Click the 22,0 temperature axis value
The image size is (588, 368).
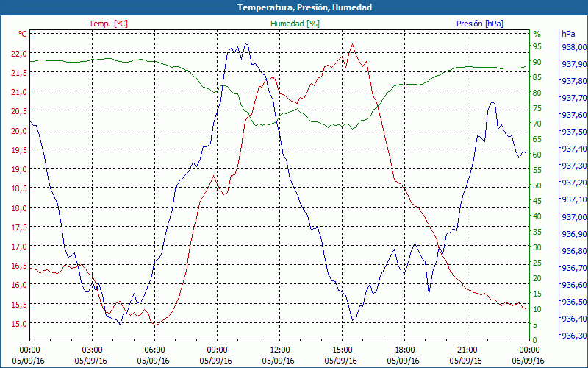(x=19, y=53)
